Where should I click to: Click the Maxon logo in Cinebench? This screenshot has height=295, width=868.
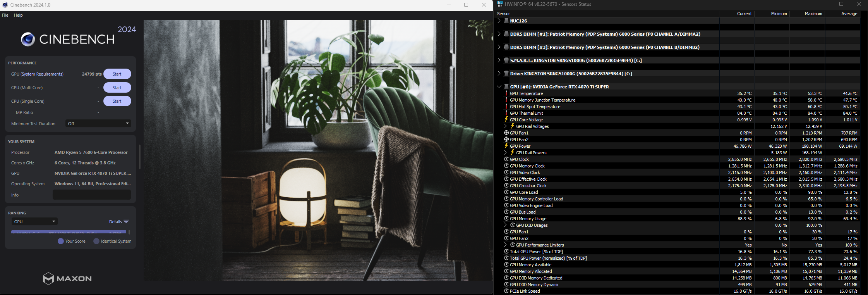pyautogui.click(x=67, y=278)
